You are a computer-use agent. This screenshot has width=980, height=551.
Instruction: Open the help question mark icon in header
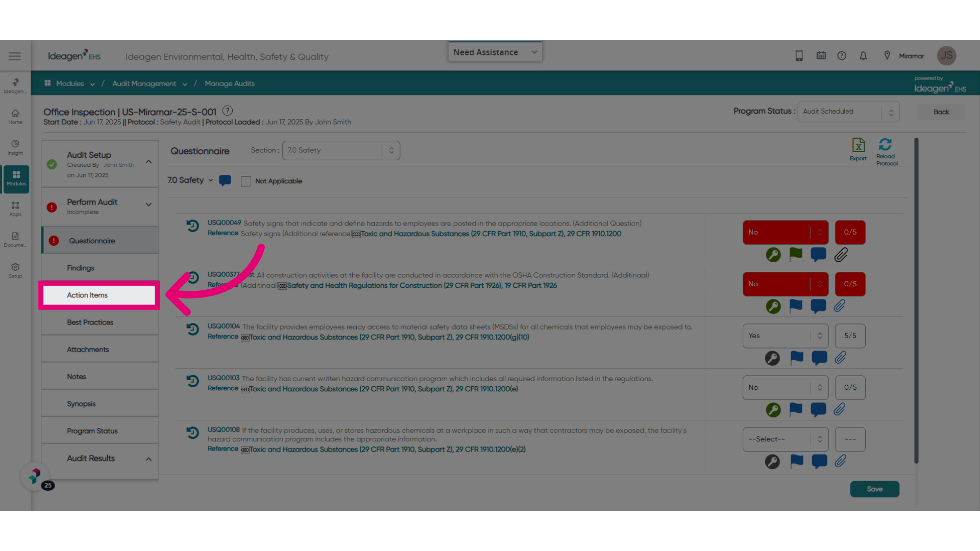pos(842,56)
